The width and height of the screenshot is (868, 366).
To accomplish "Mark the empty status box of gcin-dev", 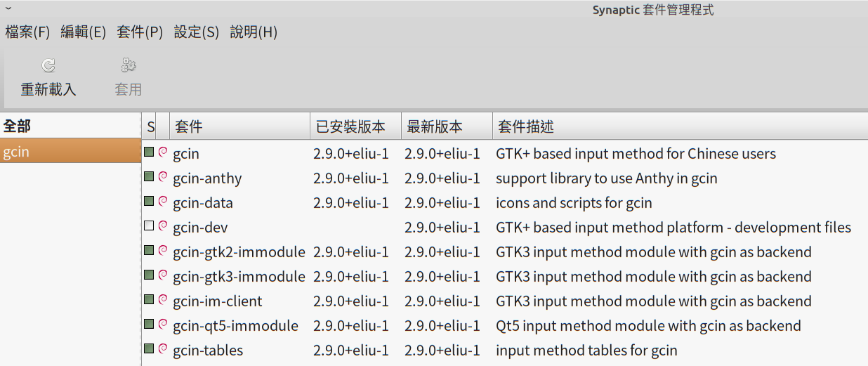I will [149, 226].
